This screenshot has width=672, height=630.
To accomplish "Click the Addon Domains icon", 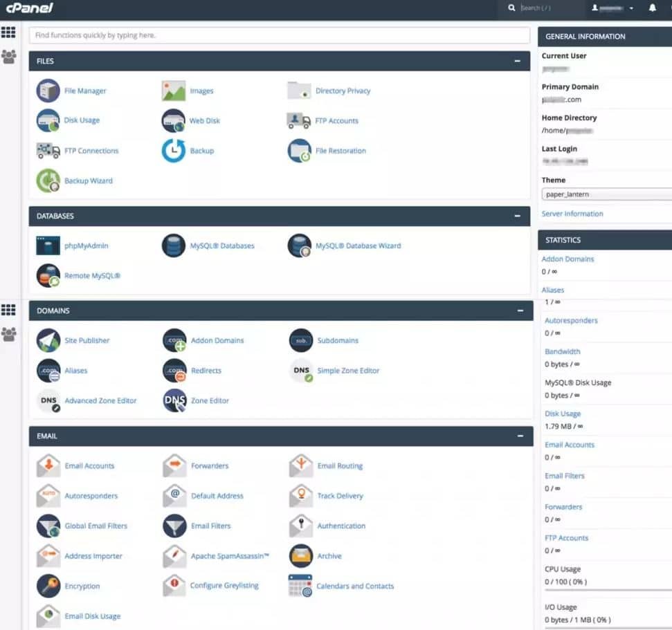I will (174, 340).
